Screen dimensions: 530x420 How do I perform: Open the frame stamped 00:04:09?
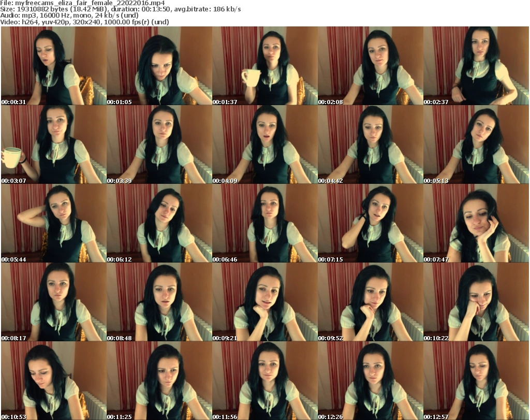264,144
